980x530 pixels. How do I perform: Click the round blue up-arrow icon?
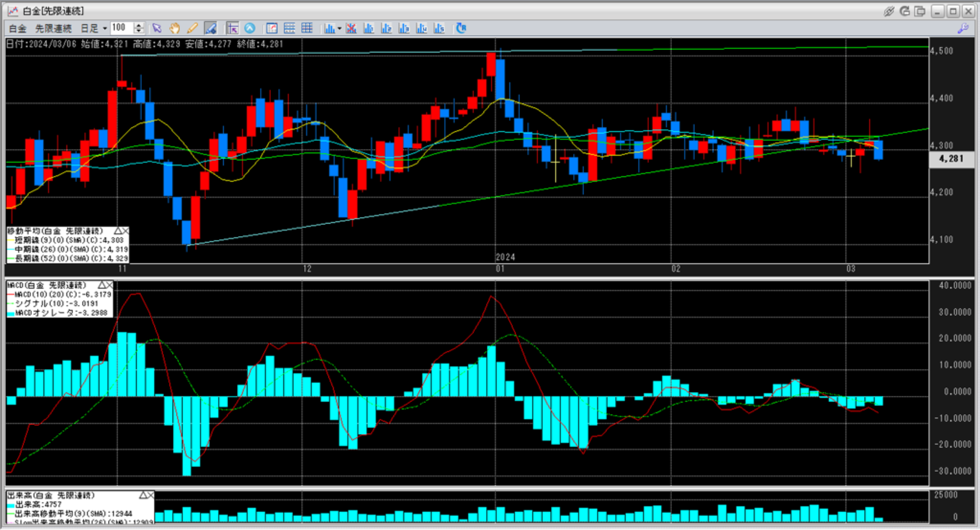pyautogui.click(x=250, y=28)
